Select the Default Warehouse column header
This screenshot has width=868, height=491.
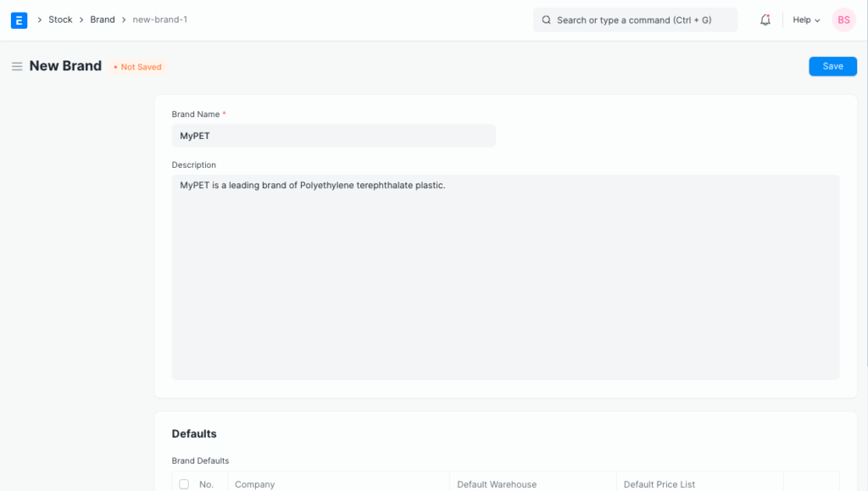(x=497, y=484)
